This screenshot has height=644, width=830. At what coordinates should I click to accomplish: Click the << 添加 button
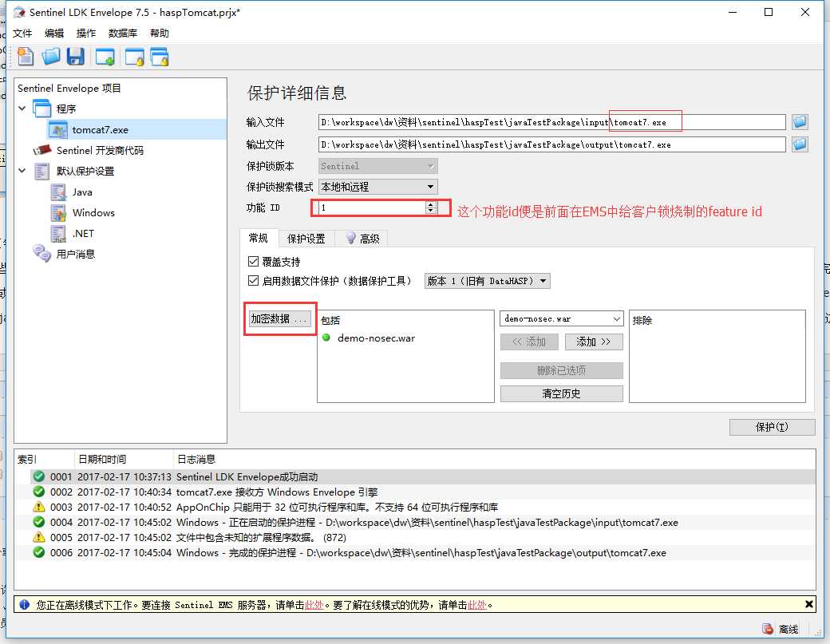[529, 342]
